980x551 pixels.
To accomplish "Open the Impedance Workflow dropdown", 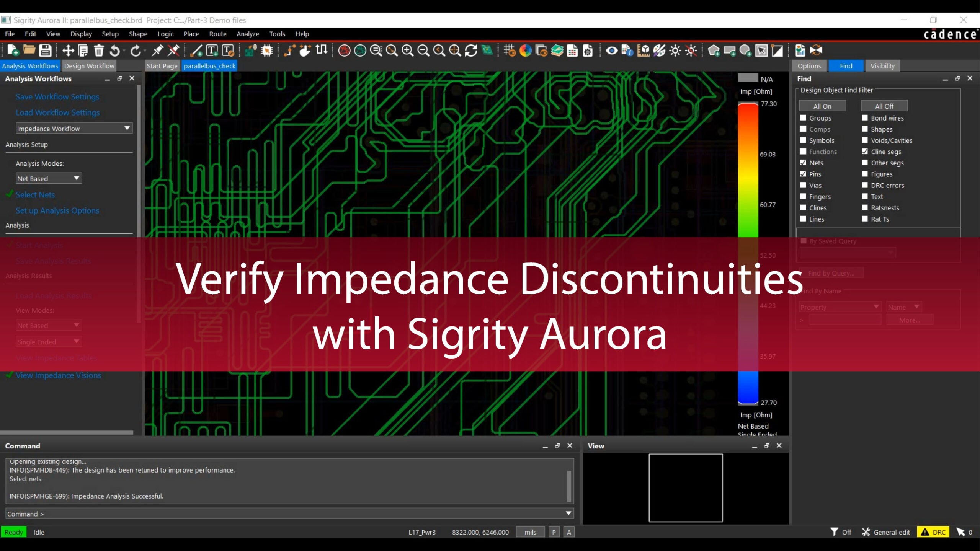I will pos(74,128).
